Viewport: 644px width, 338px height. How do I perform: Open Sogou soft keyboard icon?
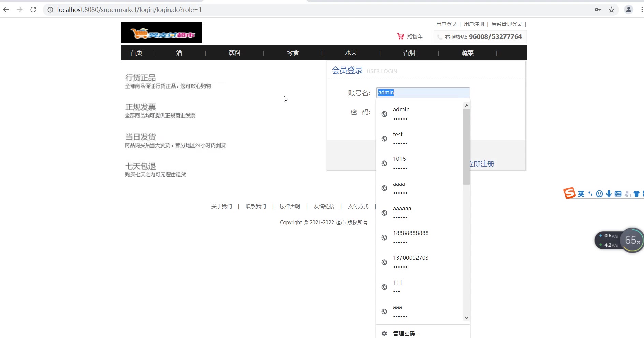[618, 194]
